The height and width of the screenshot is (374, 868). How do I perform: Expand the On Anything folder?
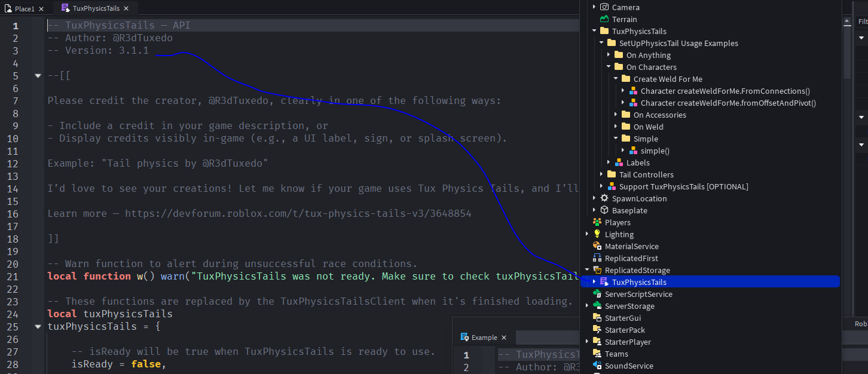point(609,55)
